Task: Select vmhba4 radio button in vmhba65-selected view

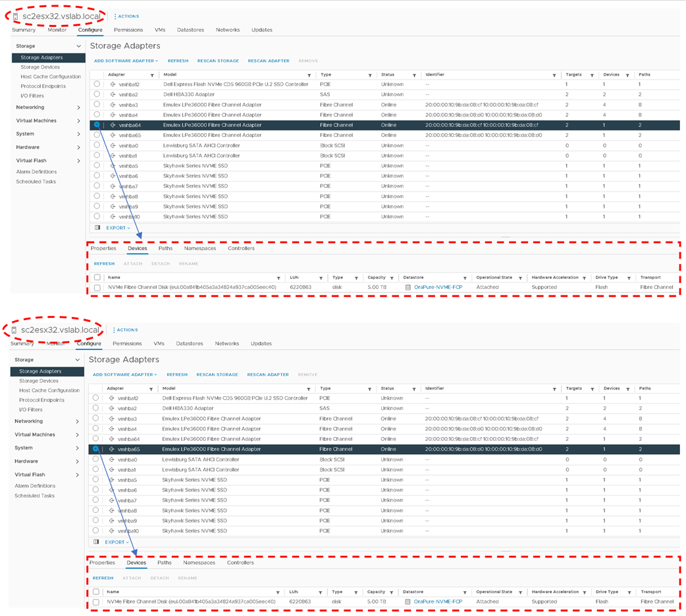Action: 95,428
